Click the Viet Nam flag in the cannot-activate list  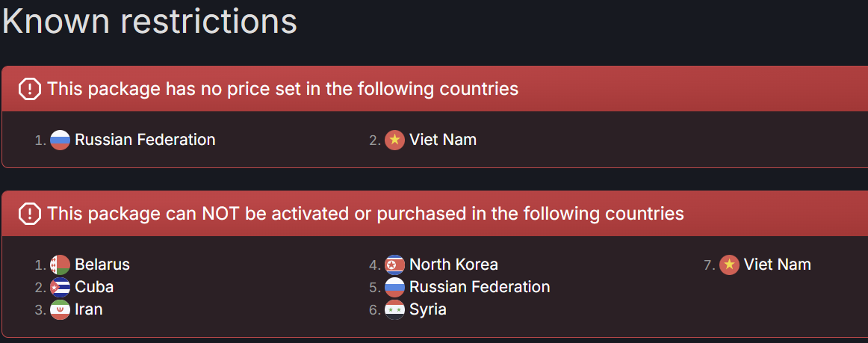click(729, 265)
